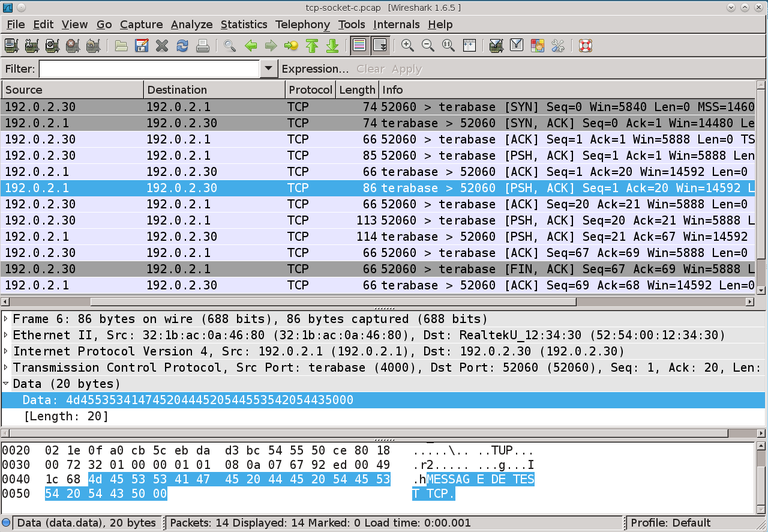The image size is (768, 532).
Task: Edit display filters
Action: click(x=517, y=46)
